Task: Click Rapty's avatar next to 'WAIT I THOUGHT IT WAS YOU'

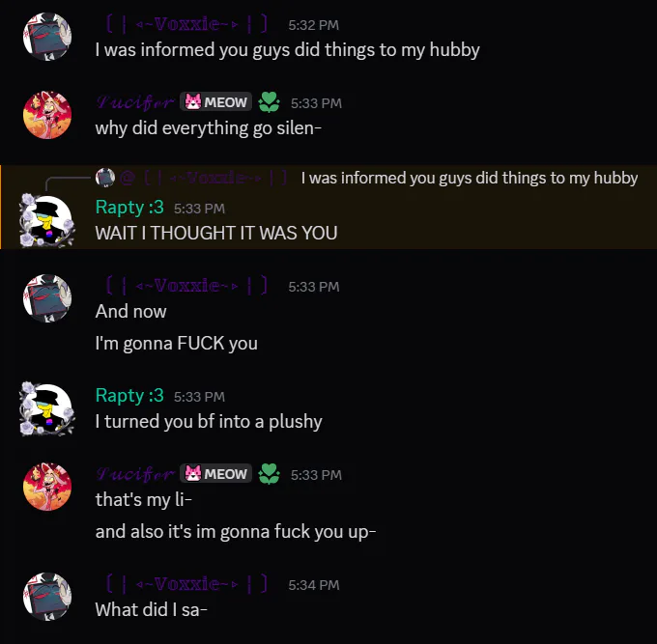Action: (47, 220)
